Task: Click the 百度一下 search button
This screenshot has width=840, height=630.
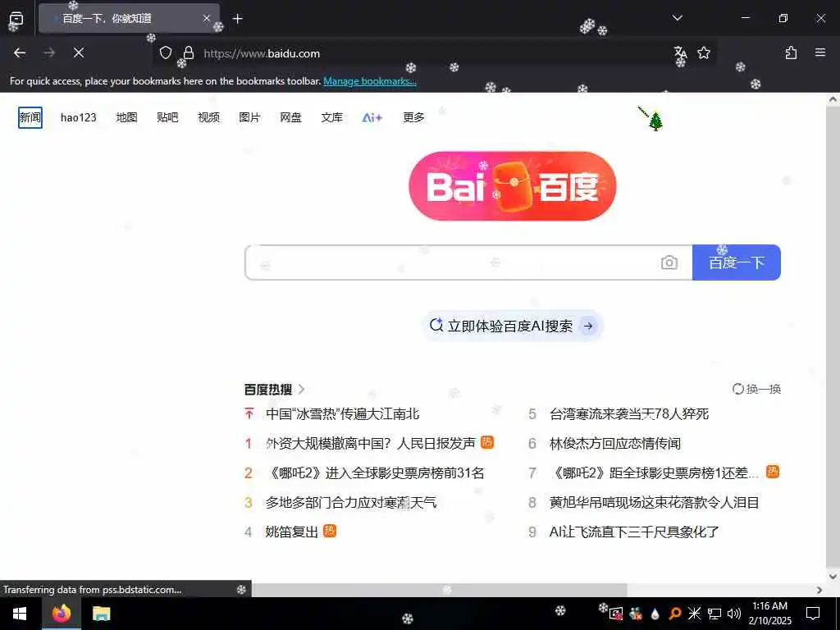Action: [736, 262]
